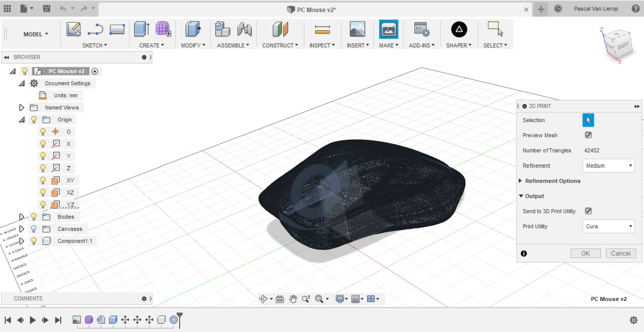The width and height of the screenshot is (644, 332).
Task: Open the Measure tool
Action: tap(322, 30)
